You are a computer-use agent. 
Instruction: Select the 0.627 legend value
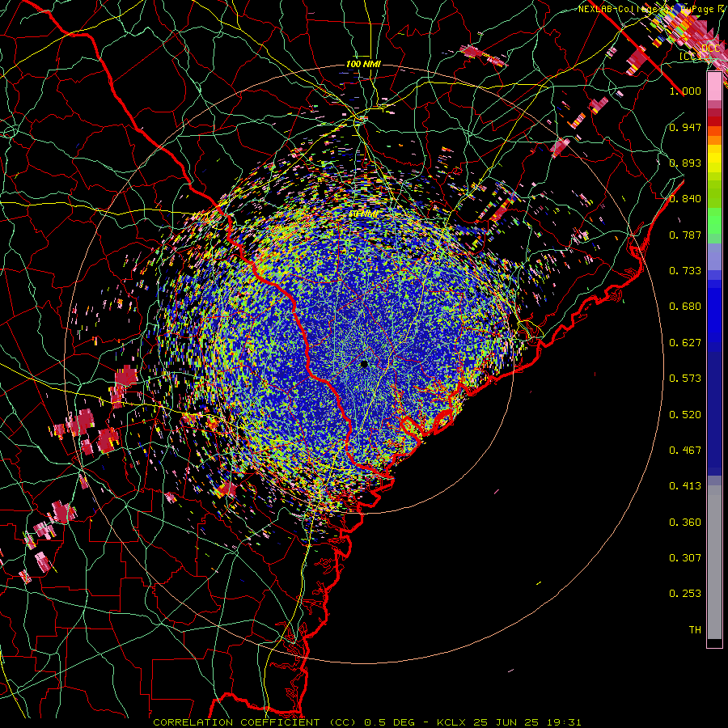click(685, 343)
